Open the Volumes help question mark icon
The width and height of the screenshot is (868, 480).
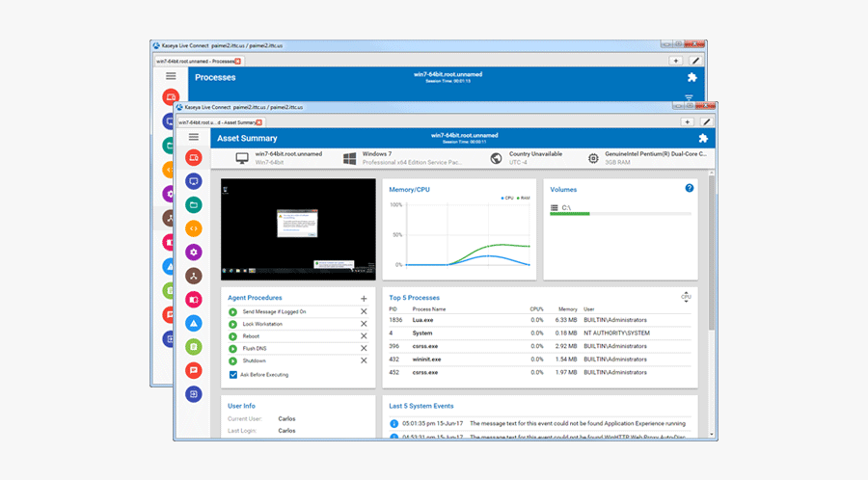[x=690, y=189]
